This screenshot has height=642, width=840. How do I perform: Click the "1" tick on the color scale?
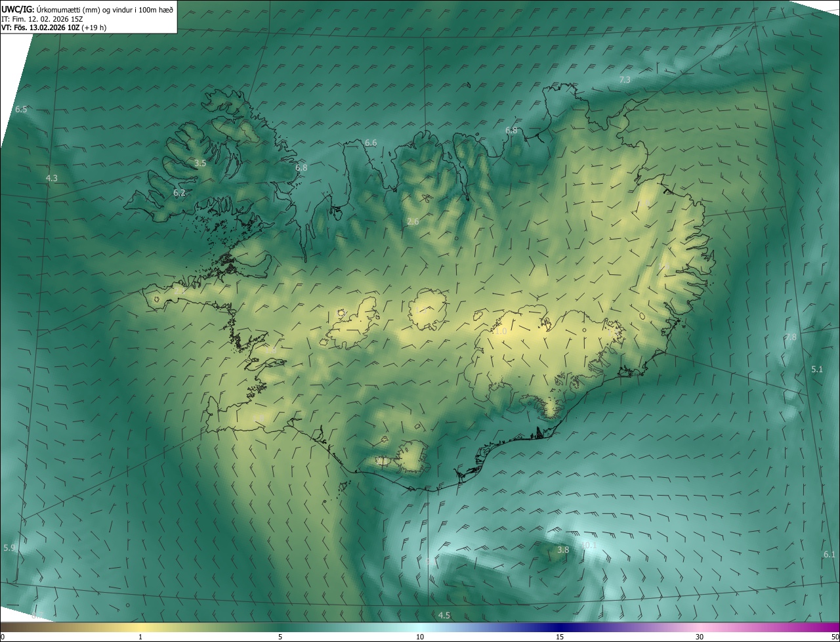pyautogui.click(x=140, y=637)
